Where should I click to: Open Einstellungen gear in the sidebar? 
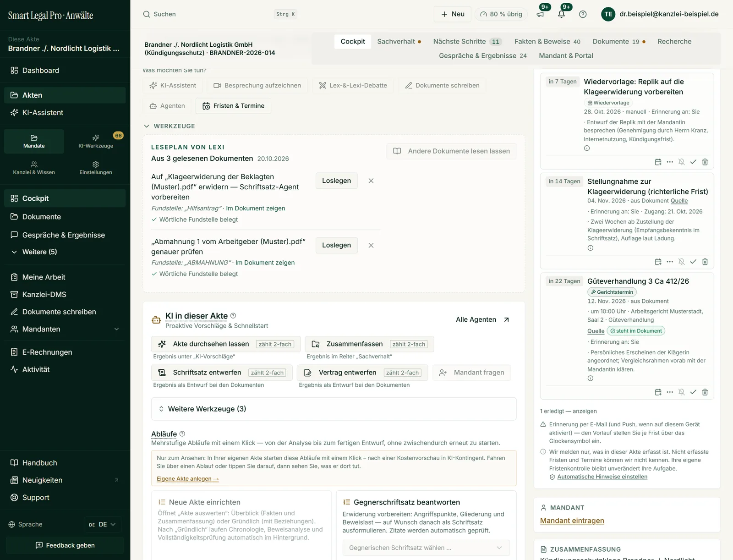[96, 168]
